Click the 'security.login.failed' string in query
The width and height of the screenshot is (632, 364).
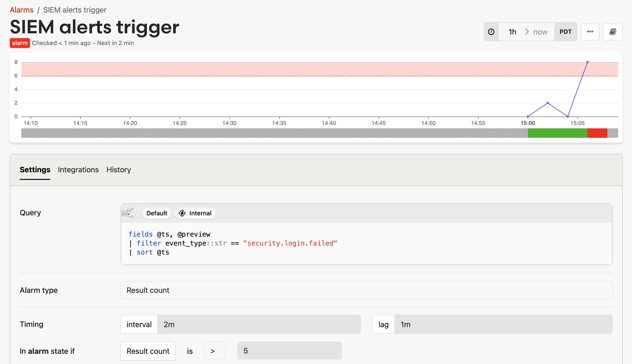pyautogui.click(x=290, y=243)
